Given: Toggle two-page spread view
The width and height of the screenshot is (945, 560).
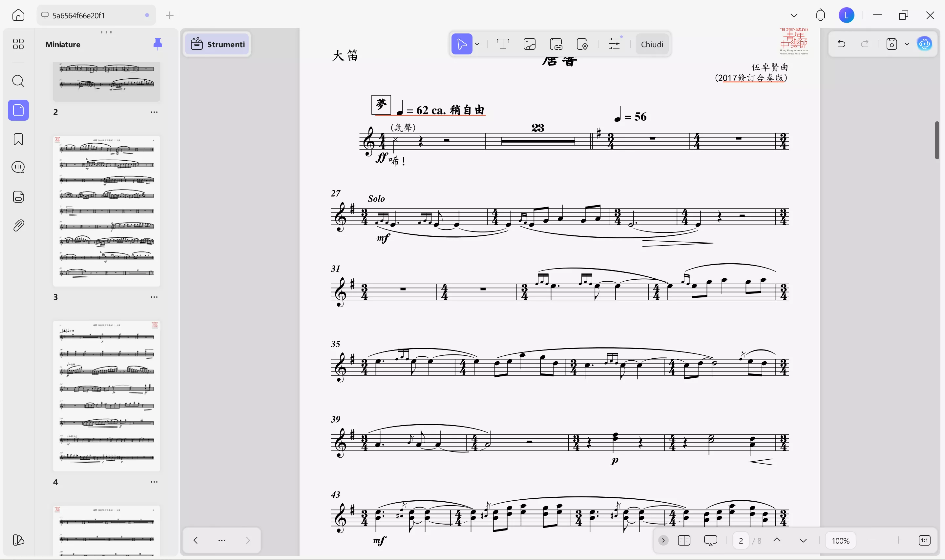Looking at the screenshot, I should 684,540.
